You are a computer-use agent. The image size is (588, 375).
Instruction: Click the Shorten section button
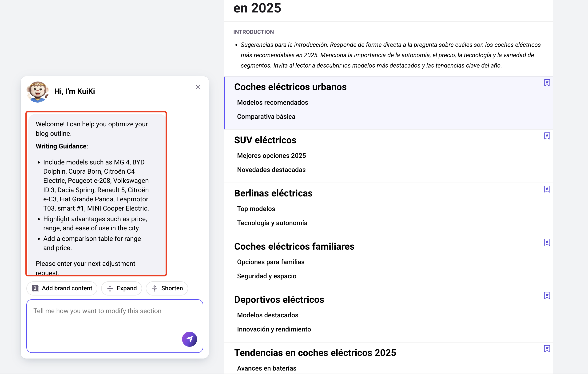[167, 289]
